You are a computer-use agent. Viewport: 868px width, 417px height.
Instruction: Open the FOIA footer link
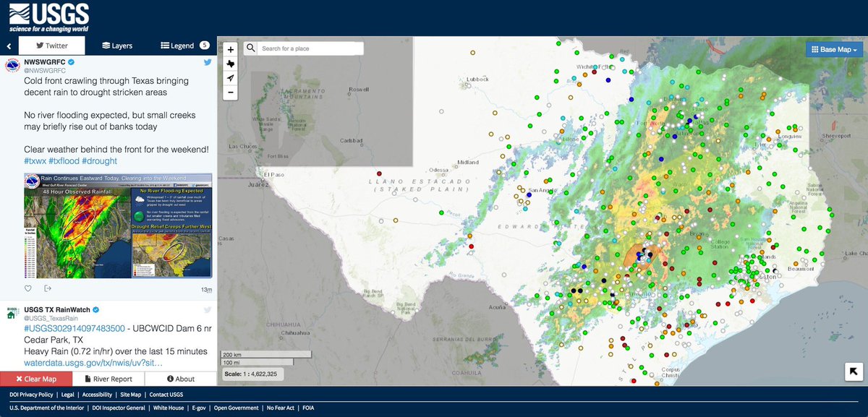307,408
